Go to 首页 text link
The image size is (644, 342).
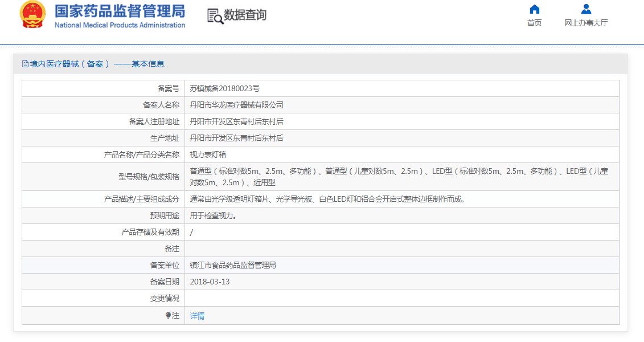click(534, 23)
